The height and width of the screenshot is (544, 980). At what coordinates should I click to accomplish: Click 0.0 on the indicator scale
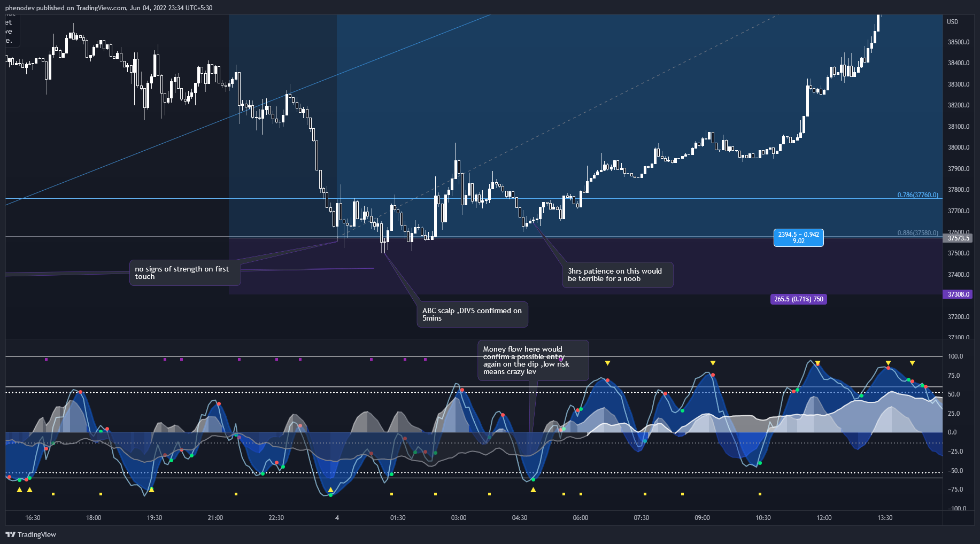[952, 432]
